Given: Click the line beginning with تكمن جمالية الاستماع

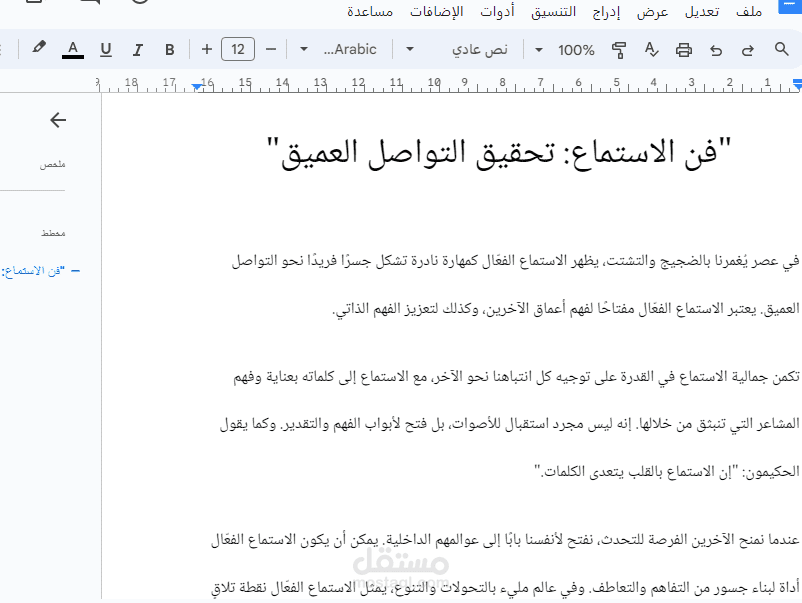Looking at the screenshot, I should pos(516,377).
